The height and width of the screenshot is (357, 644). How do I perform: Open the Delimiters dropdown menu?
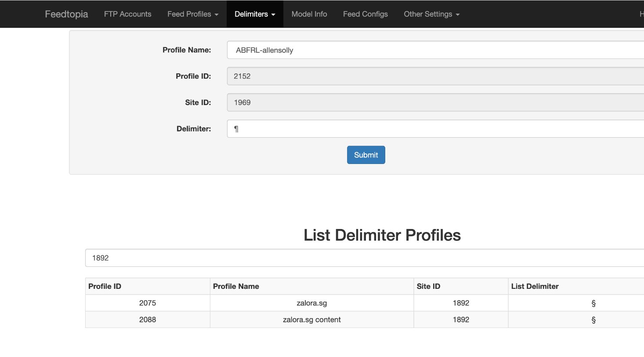coord(255,14)
